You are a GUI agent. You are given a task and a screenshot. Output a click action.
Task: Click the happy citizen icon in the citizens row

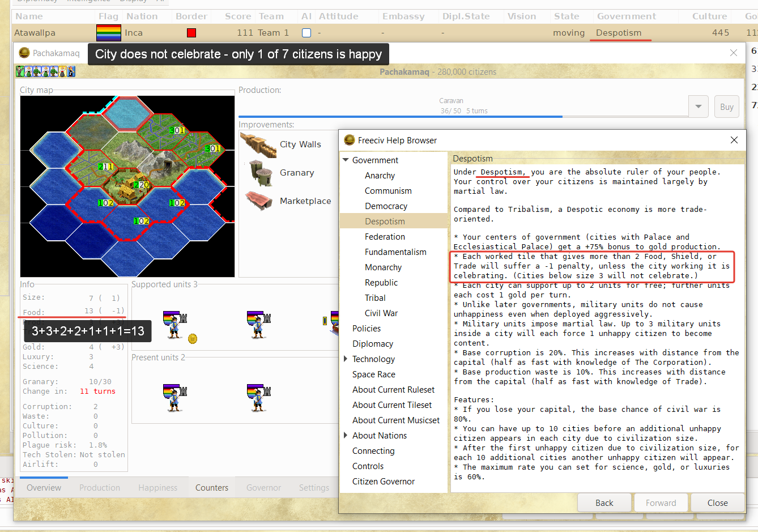(x=20, y=71)
